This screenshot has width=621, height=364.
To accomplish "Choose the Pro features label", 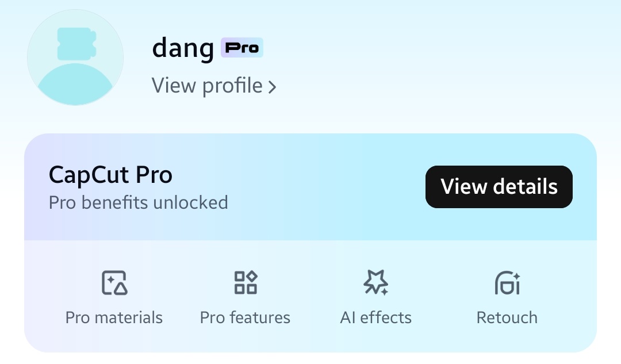I will pyautogui.click(x=245, y=317).
